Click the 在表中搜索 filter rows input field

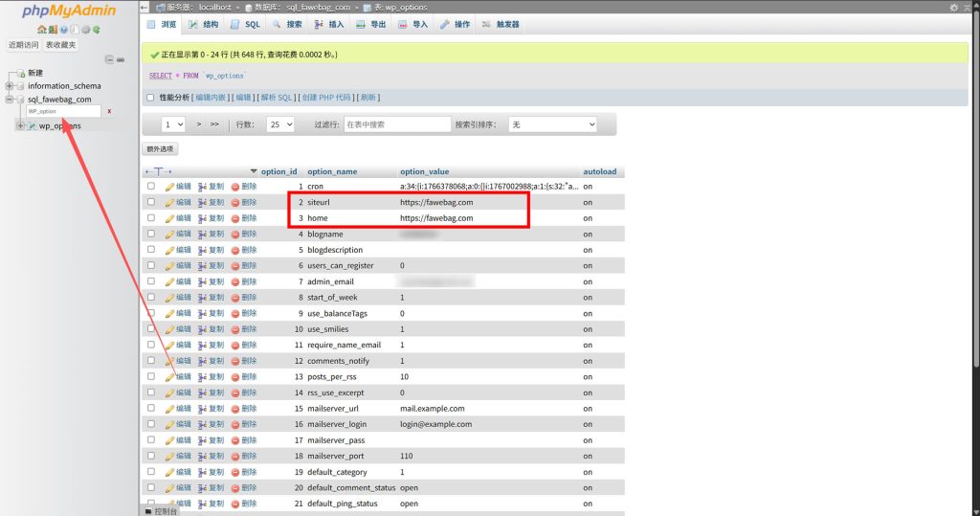[x=396, y=124]
